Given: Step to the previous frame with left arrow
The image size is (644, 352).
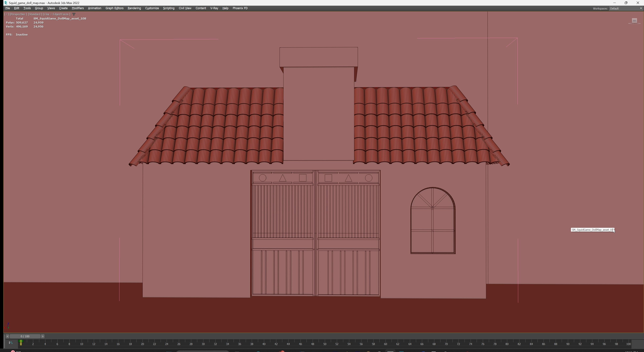Looking at the screenshot, I should (8, 336).
